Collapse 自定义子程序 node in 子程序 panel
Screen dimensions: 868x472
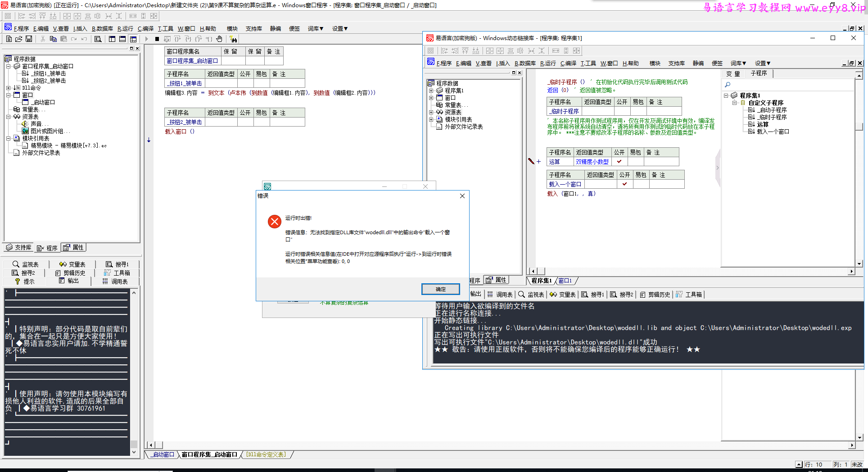coord(735,103)
